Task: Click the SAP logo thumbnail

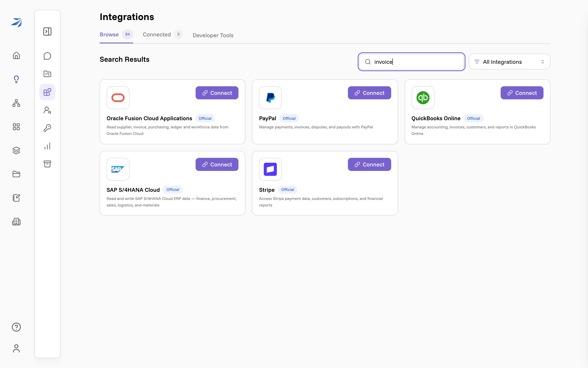Action: 118,169
